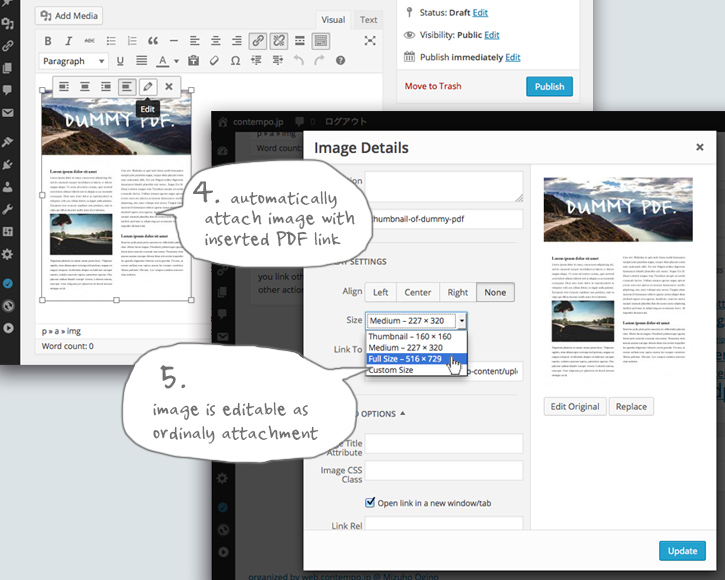This screenshot has height=580, width=725.
Task: Click the Publish button
Action: [x=549, y=86]
